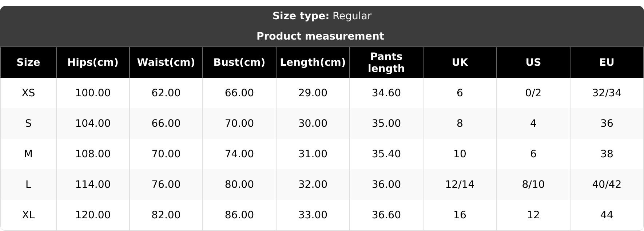Click the Product measurement title
The height and width of the screenshot is (231, 644).
[320, 36]
